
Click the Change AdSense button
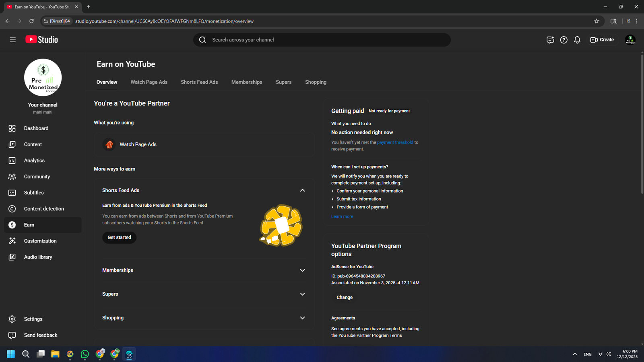pyautogui.click(x=345, y=297)
